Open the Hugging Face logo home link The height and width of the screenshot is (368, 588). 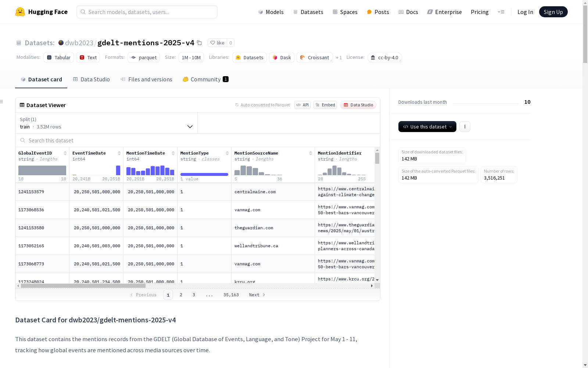(x=42, y=12)
